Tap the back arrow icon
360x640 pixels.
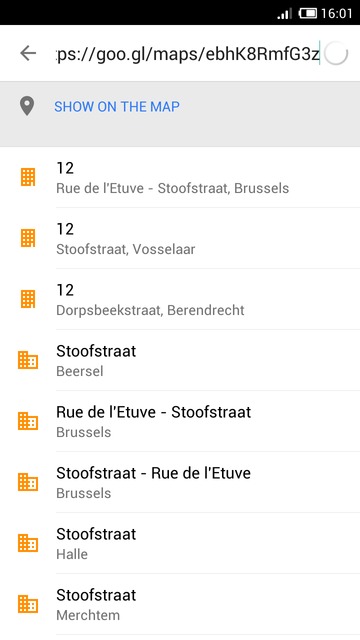pyautogui.click(x=28, y=53)
